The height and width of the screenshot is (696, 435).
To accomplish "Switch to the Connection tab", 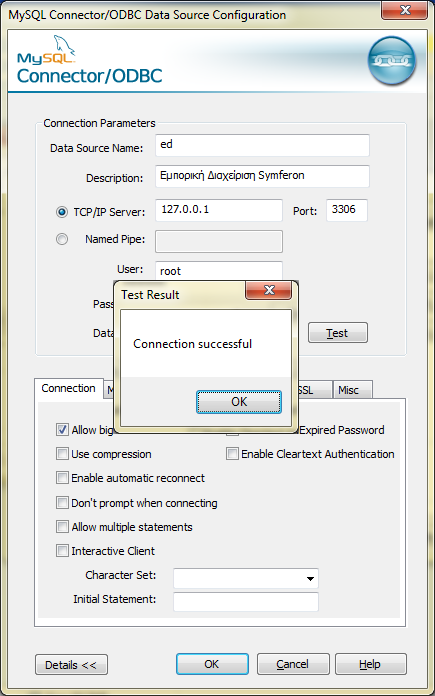I will (x=68, y=388).
